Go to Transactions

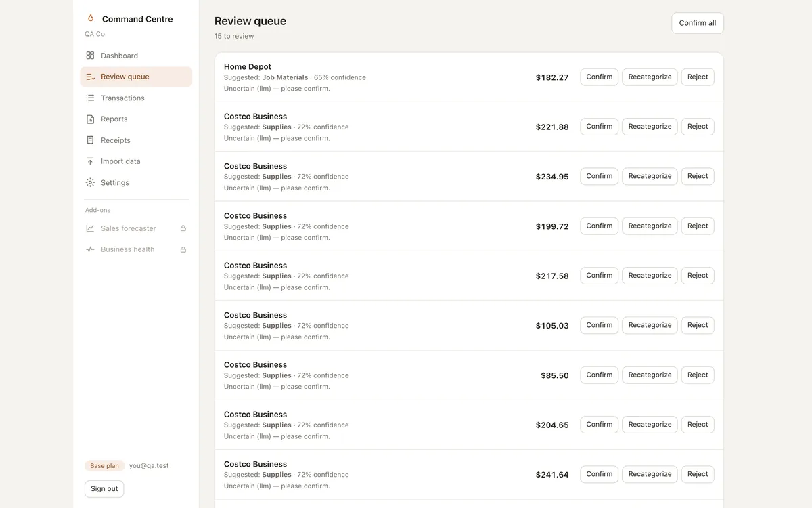(136, 98)
